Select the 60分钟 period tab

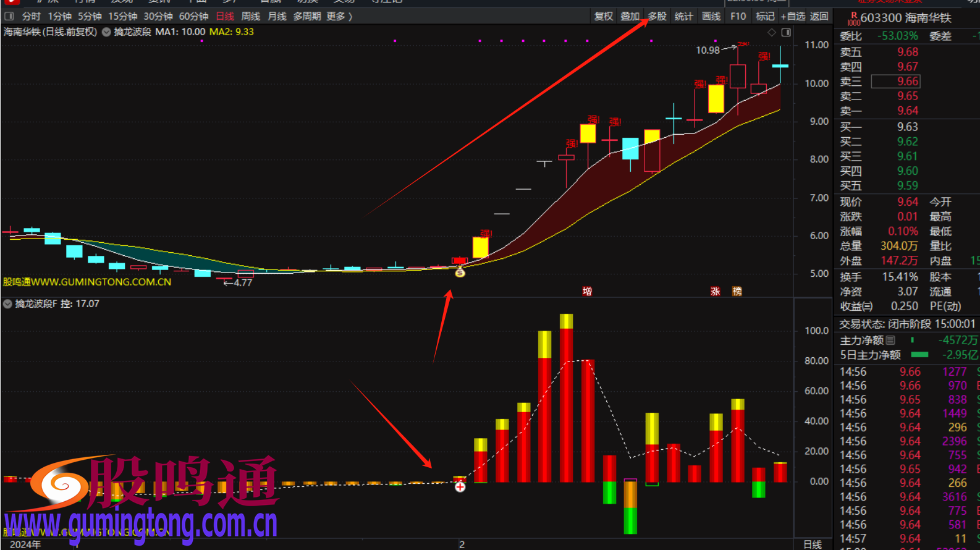[193, 16]
